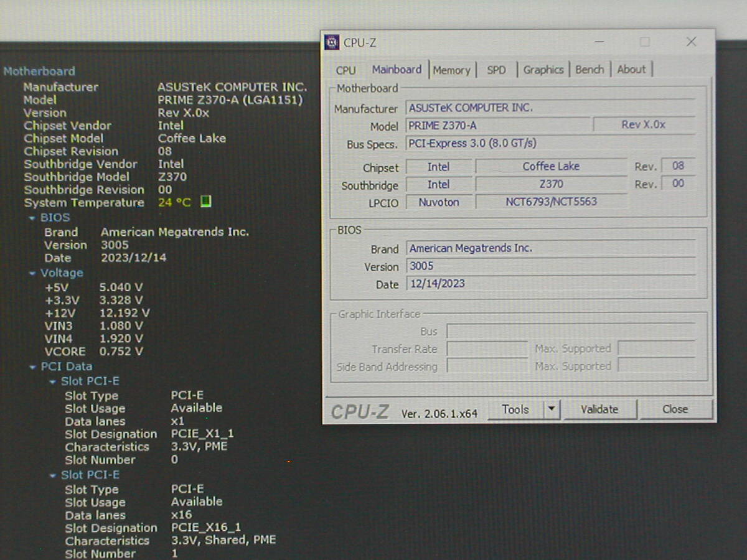Open the Memory tab
Screen dimensions: 747x560
point(451,70)
